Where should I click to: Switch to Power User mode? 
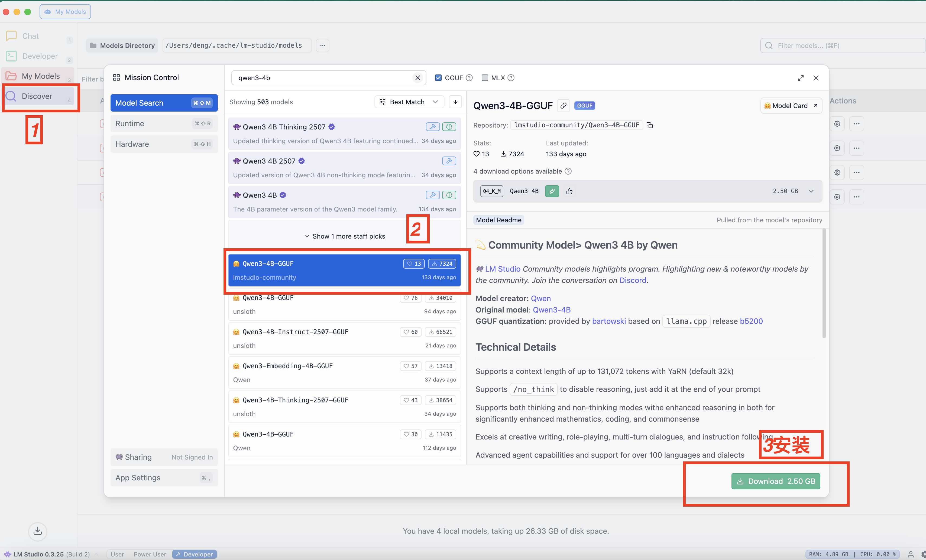coord(150,554)
